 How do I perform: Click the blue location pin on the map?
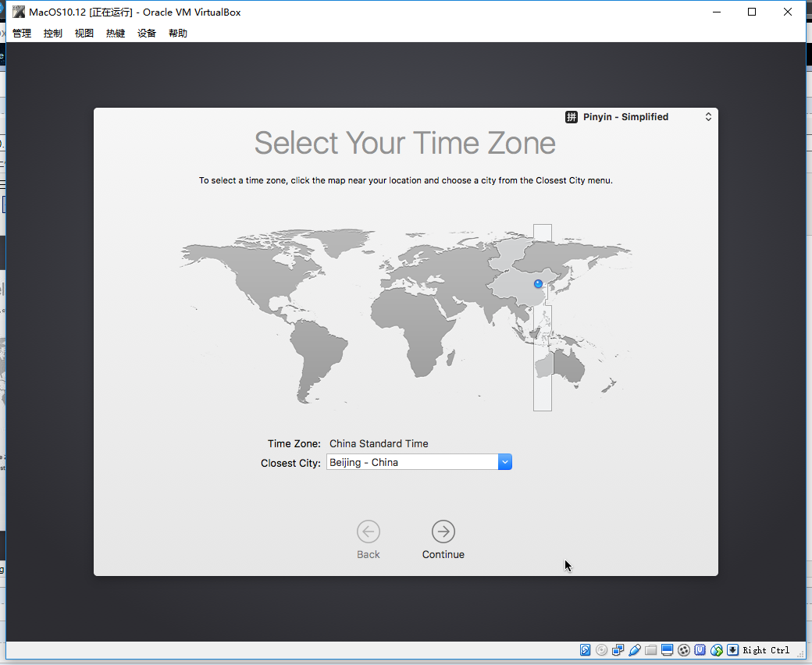(x=539, y=283)
